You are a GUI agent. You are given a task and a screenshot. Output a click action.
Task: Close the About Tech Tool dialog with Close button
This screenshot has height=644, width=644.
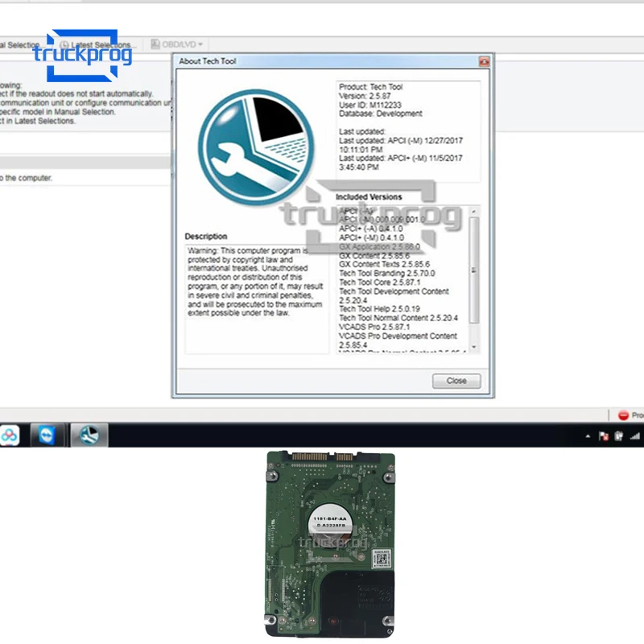pos(456,381)
